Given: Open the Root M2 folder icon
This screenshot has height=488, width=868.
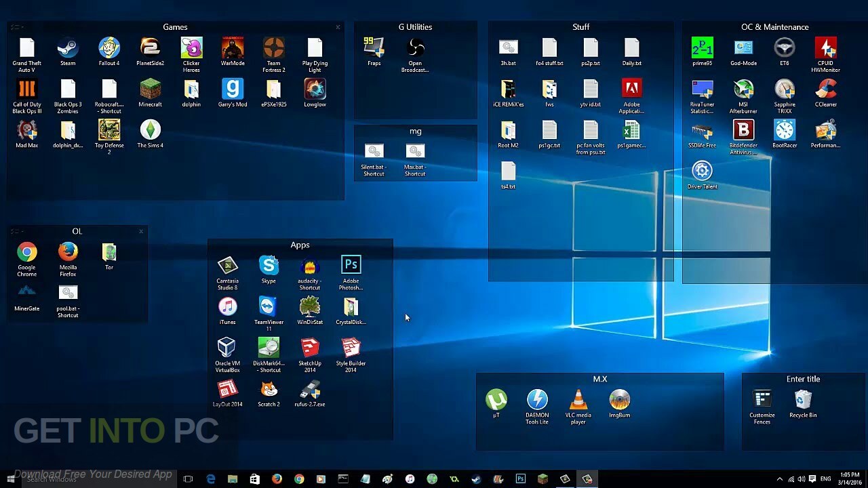Looking at the screenshot, I should tap(508, 134).
